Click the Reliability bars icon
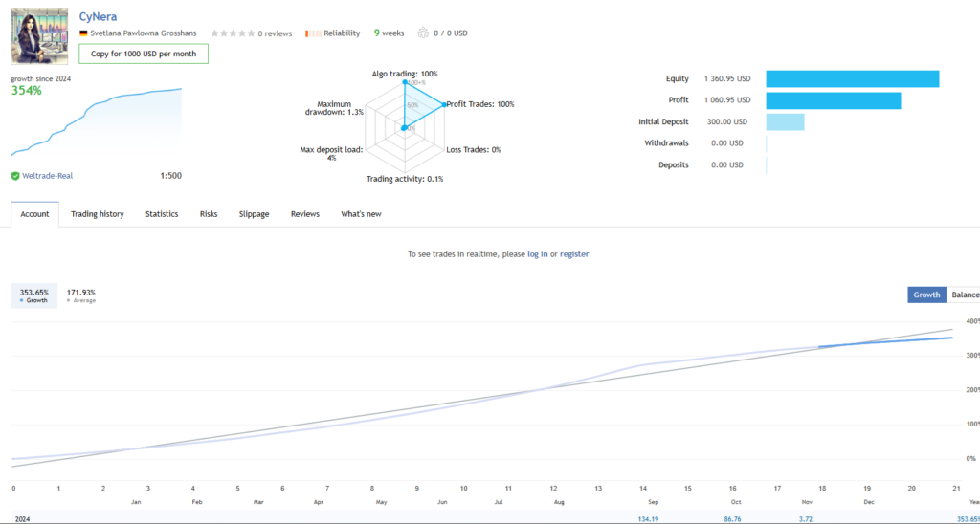 (312, 33)
